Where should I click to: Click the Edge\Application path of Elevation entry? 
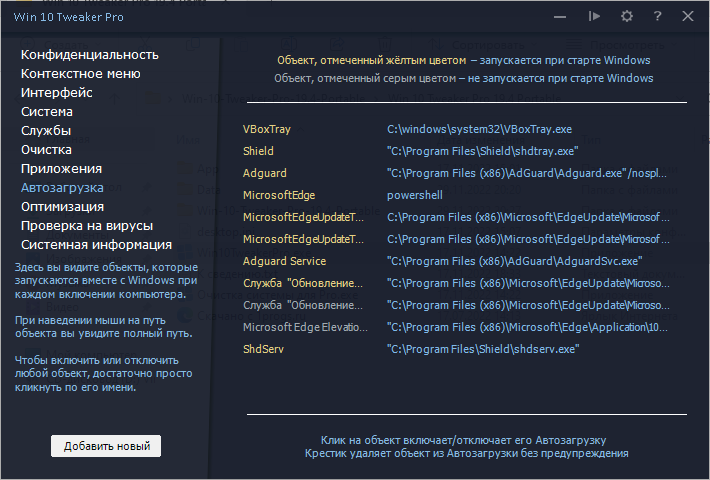point(528,327)
